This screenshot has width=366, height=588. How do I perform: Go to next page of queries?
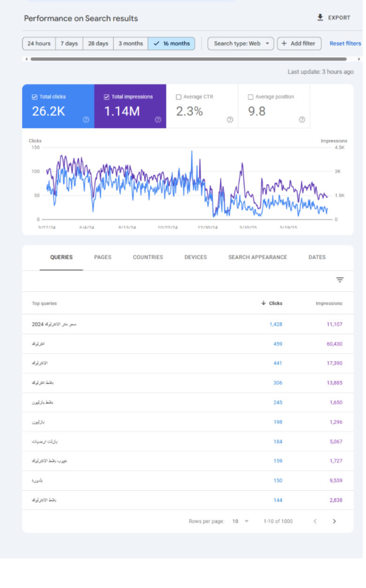click(334, 521)
